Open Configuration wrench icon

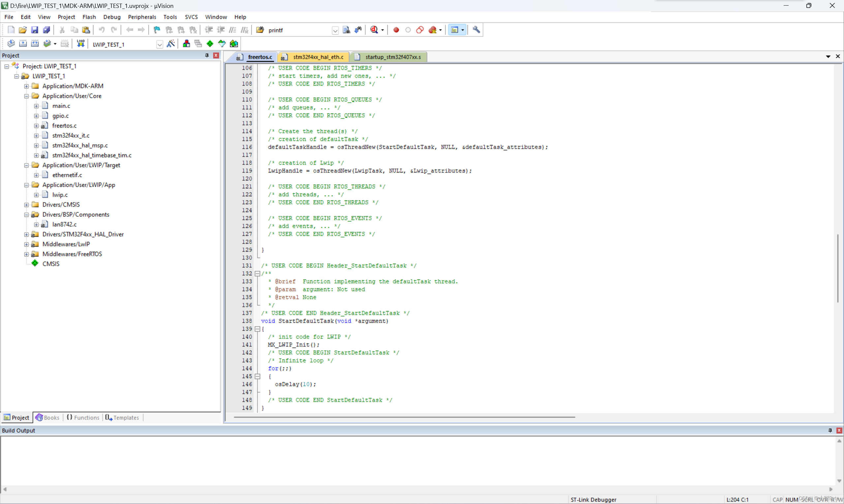pos(476,30)
